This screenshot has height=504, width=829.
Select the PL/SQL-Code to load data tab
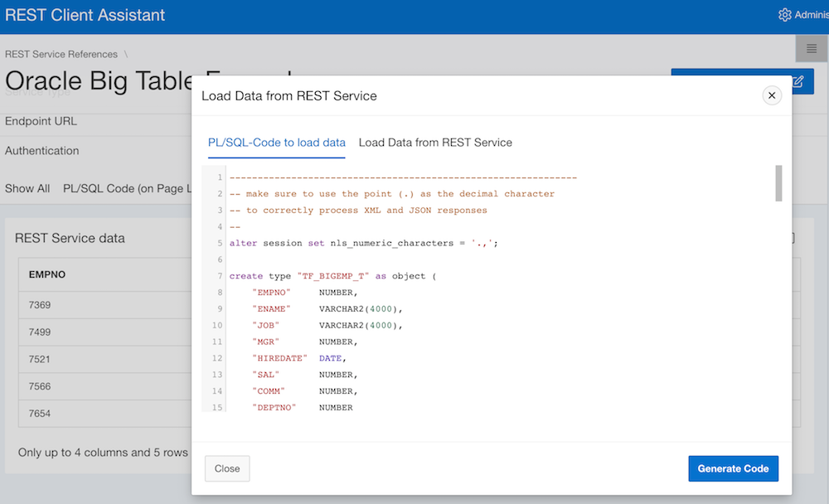tap(276, 142)
